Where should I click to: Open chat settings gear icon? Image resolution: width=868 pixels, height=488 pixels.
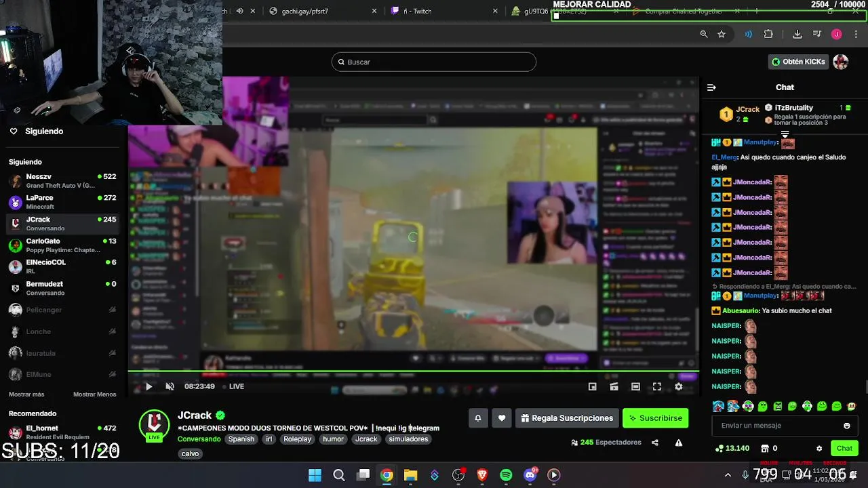pos(819,448)
